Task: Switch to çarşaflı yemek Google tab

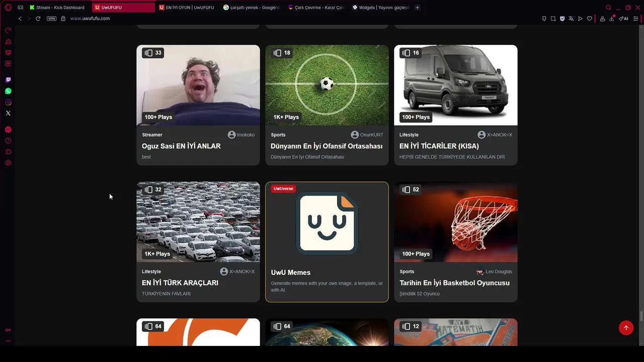Action: tap(252, 8)
